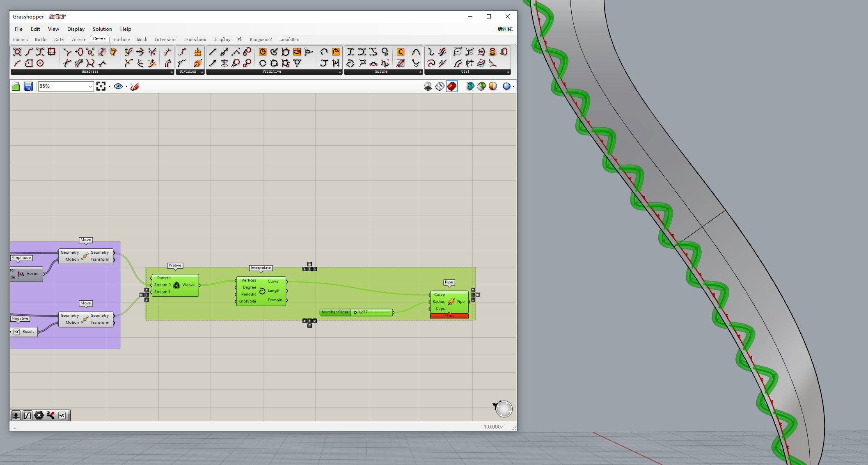
Task: Open the Solution menu
Action: click(x=102, y=29)
